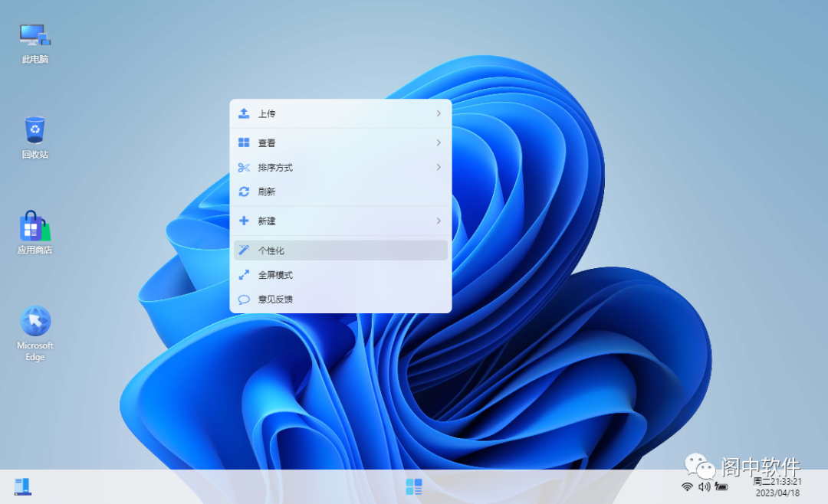Expand the 新建 submenu arrow
The image size is (828, 504).
439,221
